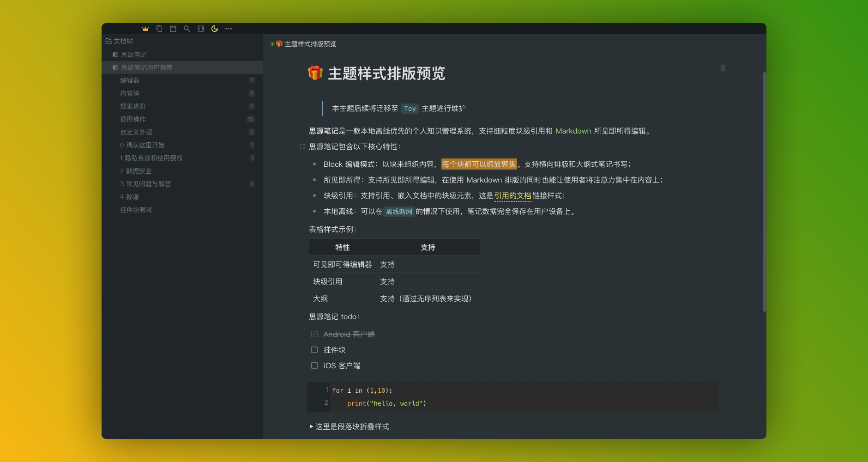Click the Markdown link in first paragraph

tap(573, 131)
